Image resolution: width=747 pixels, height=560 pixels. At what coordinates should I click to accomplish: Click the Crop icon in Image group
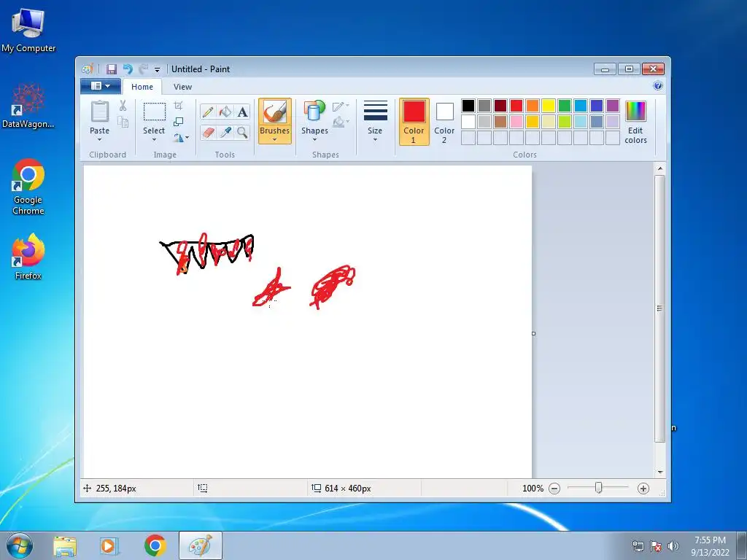tap(178, 105)
